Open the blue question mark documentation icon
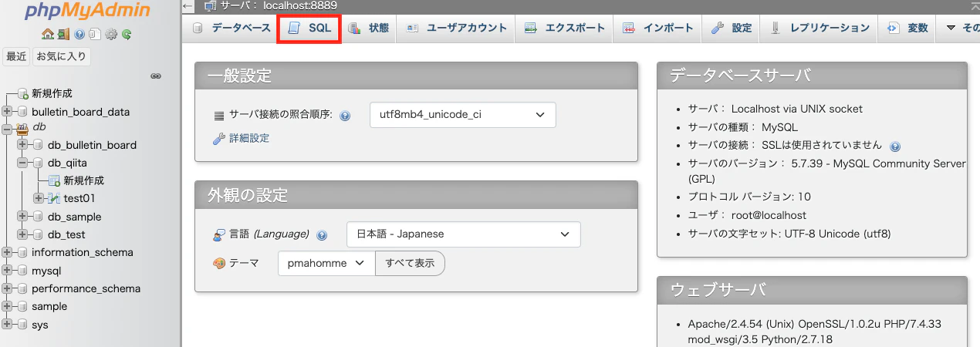This screenshot has height=347, width=980. 79,34
